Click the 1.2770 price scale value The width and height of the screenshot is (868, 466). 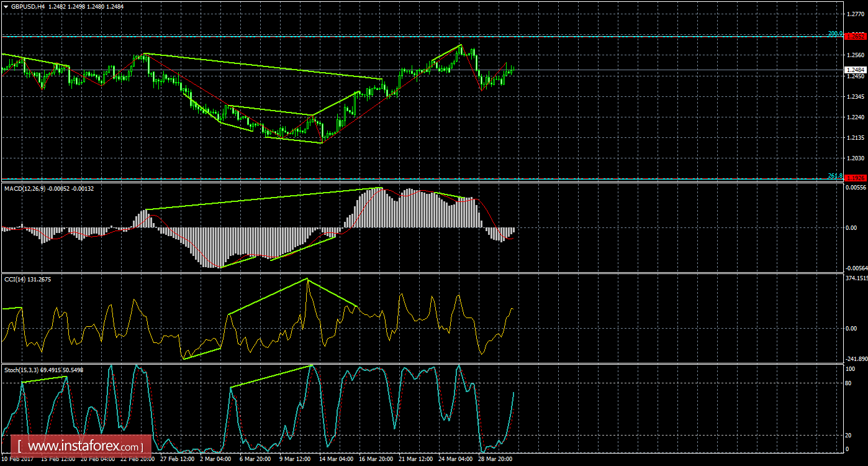pyautogui.click(x=855, y=13)
